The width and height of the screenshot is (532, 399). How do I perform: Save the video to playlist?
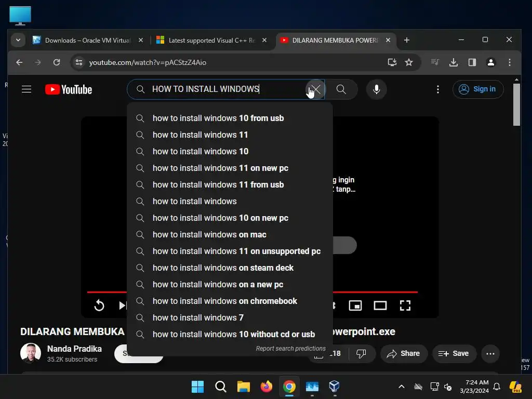coord(454,353)
